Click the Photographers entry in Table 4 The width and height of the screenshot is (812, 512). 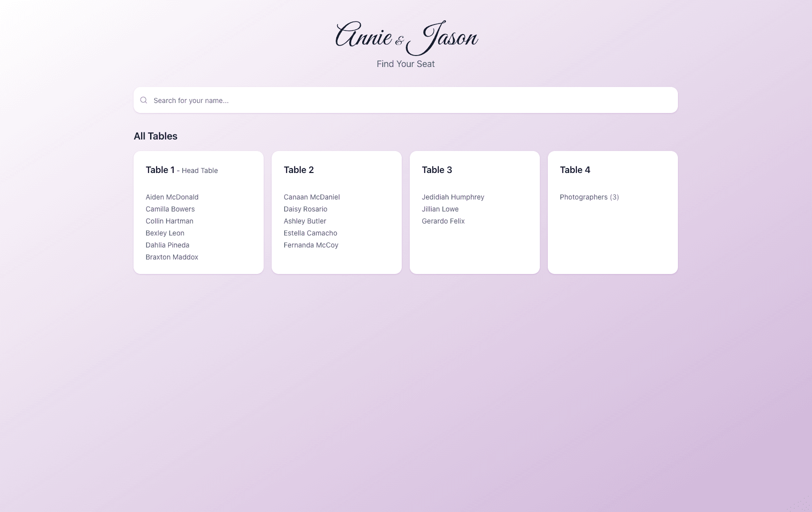[x=589, y=197]
